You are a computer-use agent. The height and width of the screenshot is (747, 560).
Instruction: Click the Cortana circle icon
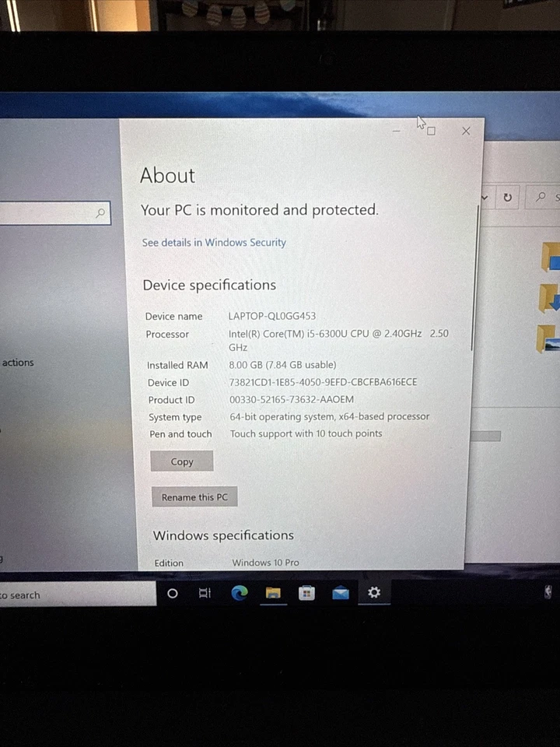pos(173,593)
